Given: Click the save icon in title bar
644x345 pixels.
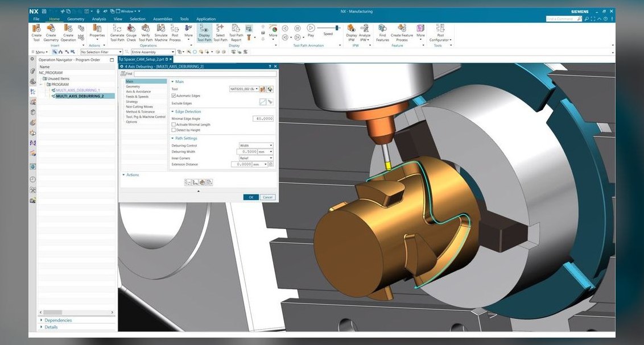Looking at the screenshot, I should (44, 11).
